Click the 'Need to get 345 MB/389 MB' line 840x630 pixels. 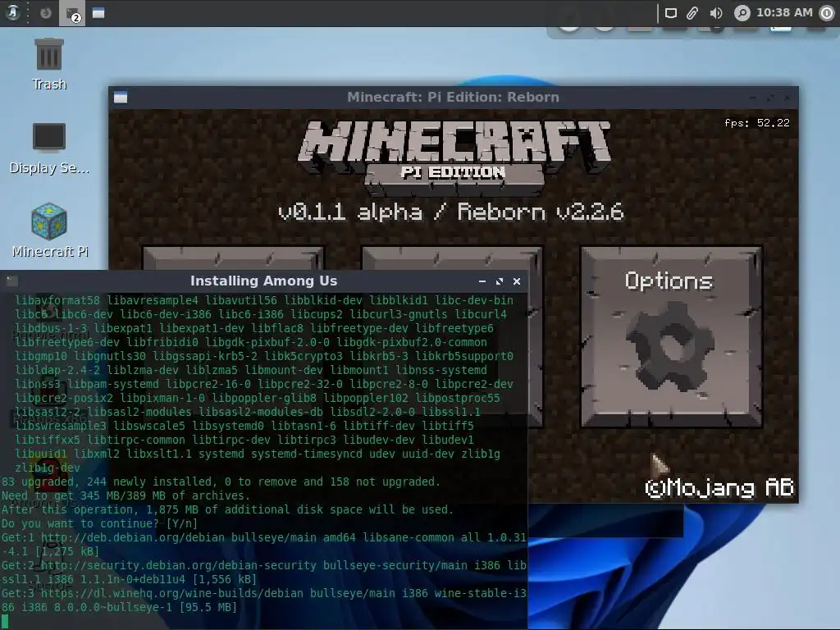coord(126,495)
